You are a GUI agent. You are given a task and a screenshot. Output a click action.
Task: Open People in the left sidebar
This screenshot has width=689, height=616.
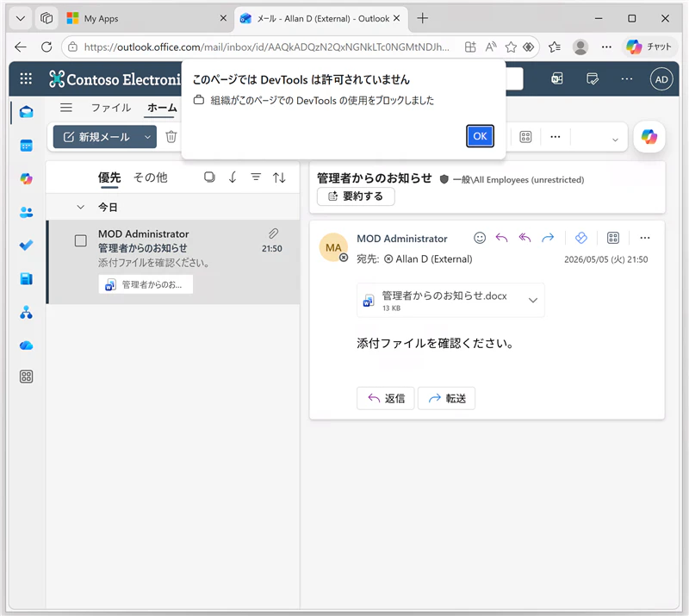[27, 212]
